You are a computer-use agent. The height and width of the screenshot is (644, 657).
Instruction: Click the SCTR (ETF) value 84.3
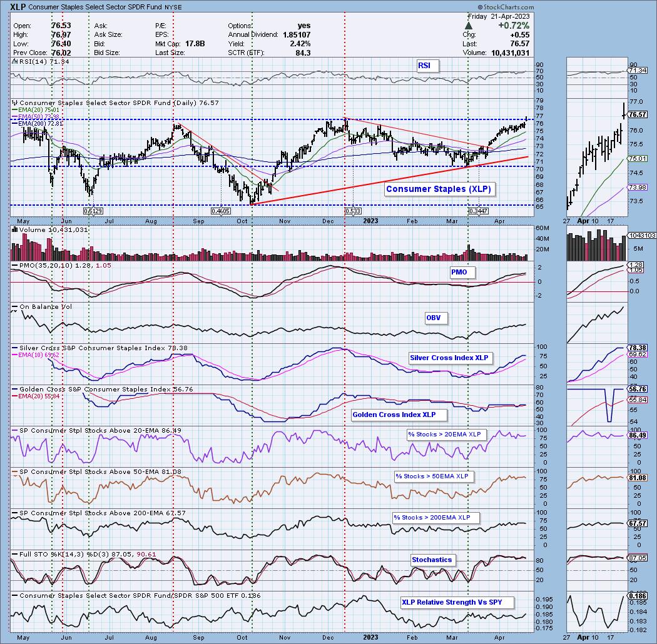303,53
